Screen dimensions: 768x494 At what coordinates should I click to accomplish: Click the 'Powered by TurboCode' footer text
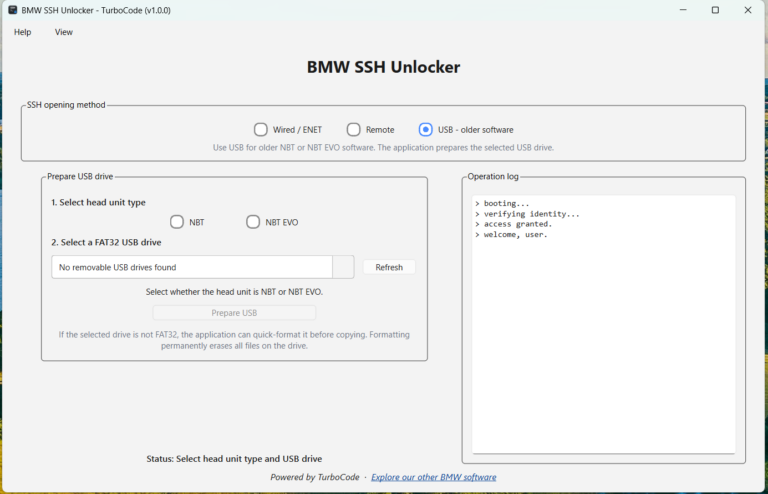(314, 477)
